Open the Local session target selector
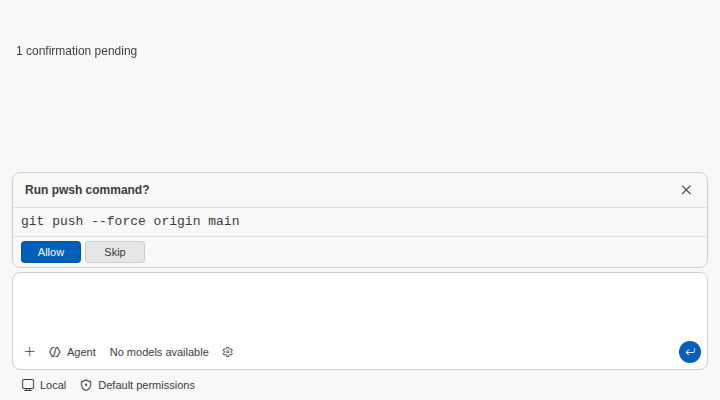Screen dimensions: 720x400 [x=44, y=385]
